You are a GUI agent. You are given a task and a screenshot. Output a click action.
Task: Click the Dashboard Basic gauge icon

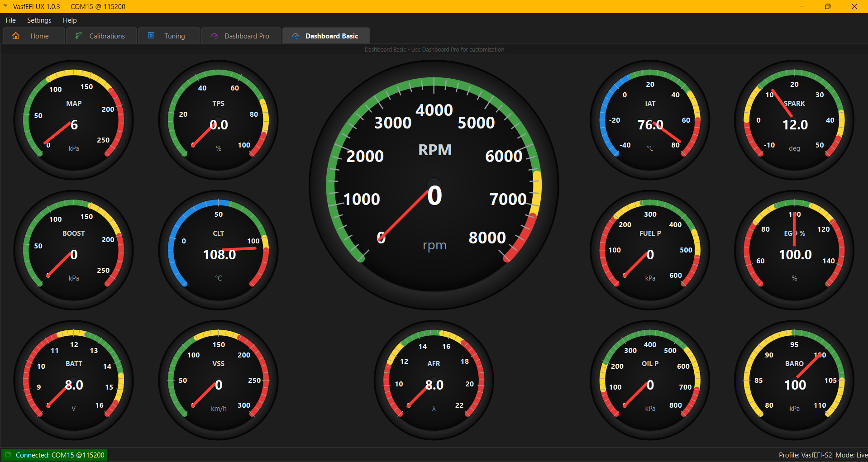click(x=296, y=36)
